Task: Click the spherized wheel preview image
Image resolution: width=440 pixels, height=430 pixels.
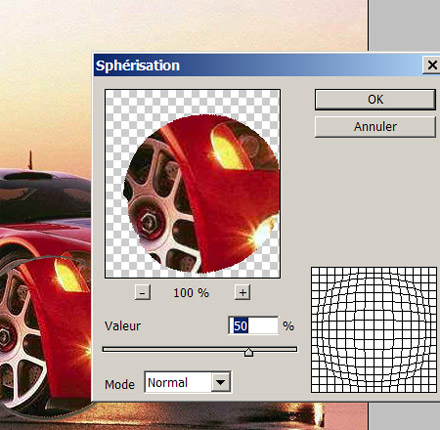Action: pyautogui.click(x=193, y=184)
